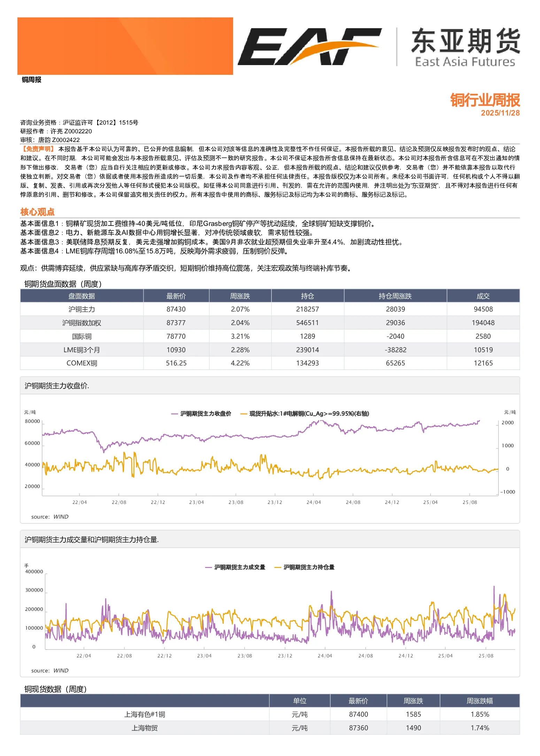Click the 持仓周涨跌 column header

tap(395, 296)
